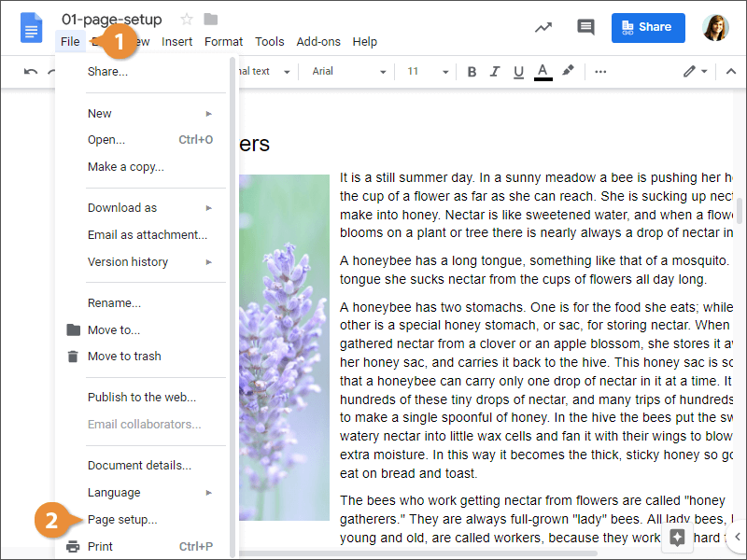Toggle italic formatting
This screenshot has width=747, height=560.
pyautogui.click(x=495, y=71)
